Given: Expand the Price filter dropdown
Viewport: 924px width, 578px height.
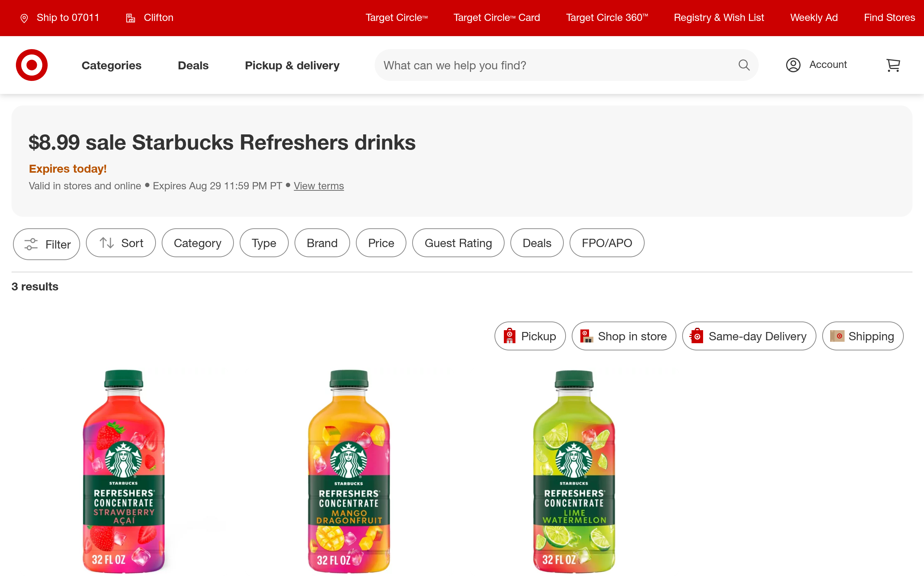Looking at the screenshot, I should tap(381, 243).
